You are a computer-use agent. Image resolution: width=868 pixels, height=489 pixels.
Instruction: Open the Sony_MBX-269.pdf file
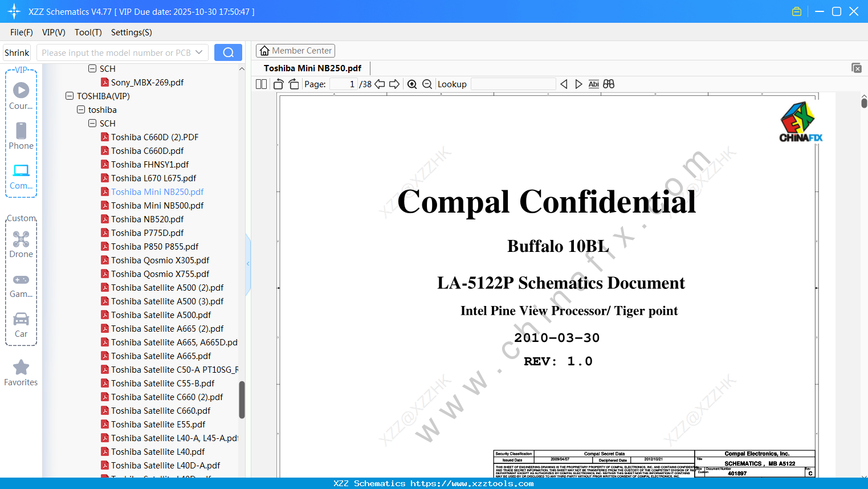coord(147,83)
